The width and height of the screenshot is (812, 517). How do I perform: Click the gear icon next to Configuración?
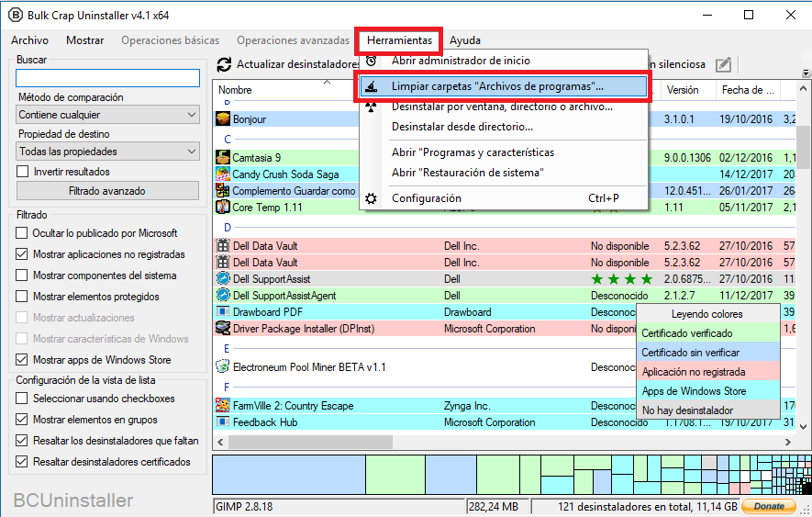(x=371, y=198)
